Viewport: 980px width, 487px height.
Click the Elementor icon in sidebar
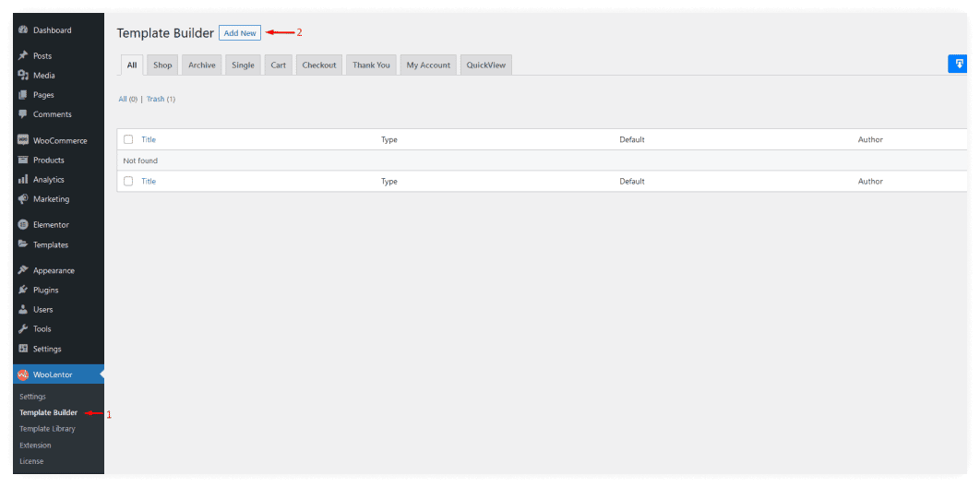pos(23,225)
